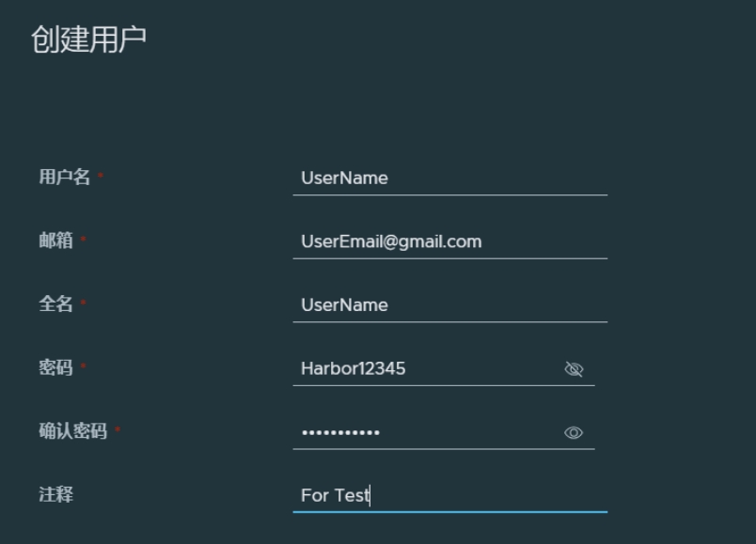Select the password field showing Harbor12345

[x=444, y=368]
